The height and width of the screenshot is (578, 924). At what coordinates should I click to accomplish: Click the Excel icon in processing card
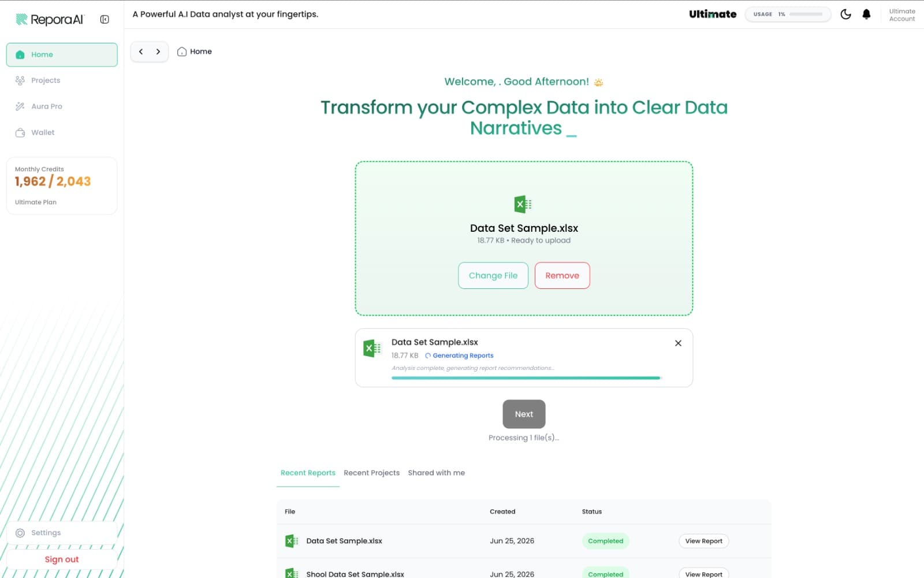[x=372, y=349]
